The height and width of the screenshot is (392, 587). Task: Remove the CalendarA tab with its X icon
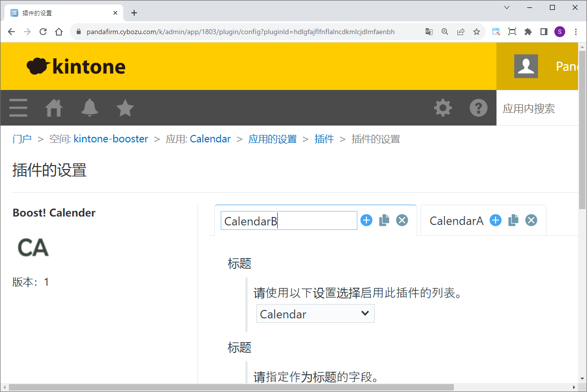(x=531, y=220)
